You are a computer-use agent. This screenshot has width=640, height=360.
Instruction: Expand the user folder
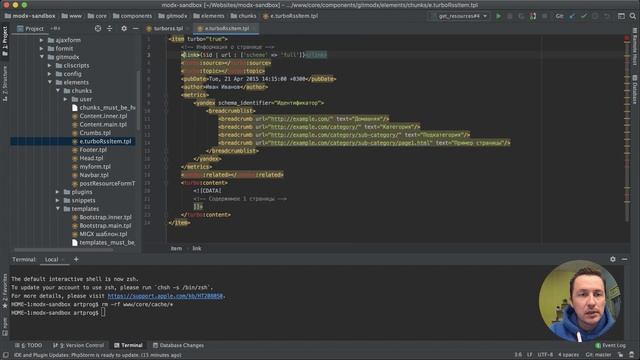pos(66,99)
